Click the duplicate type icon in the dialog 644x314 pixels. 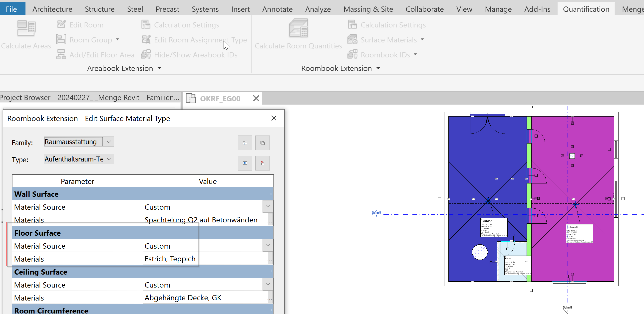pyautogui.click(x=262, y=143)
